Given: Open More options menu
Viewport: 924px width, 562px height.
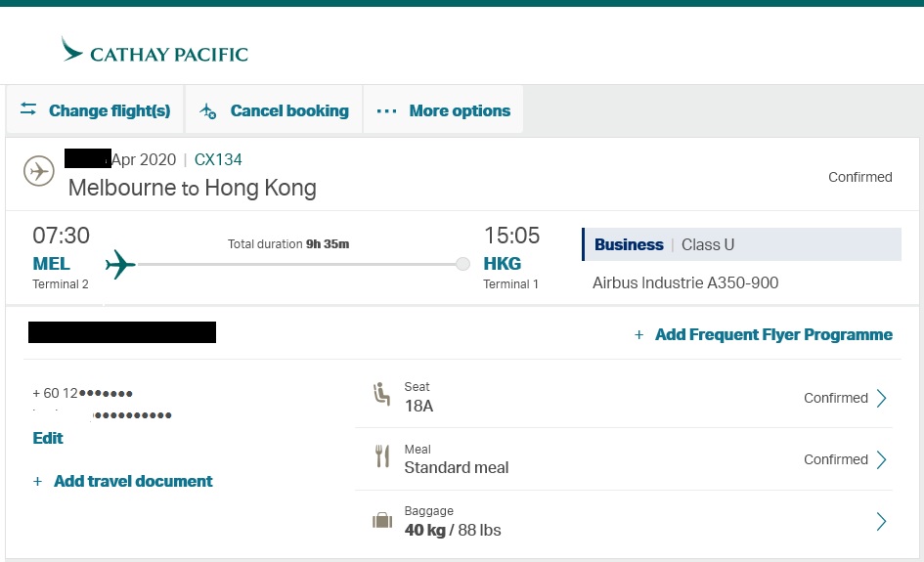Looking at the screenshot, I should tap(459, 110).
